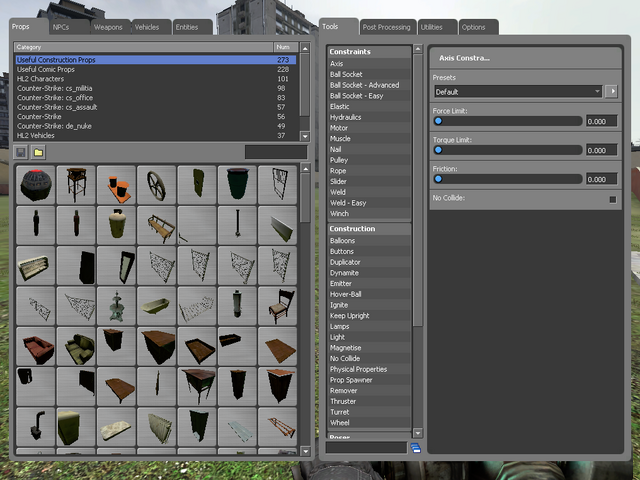Viewport: 640px width, 480px height.
Task: Sort by the Num column header
Action: [286, 47]
